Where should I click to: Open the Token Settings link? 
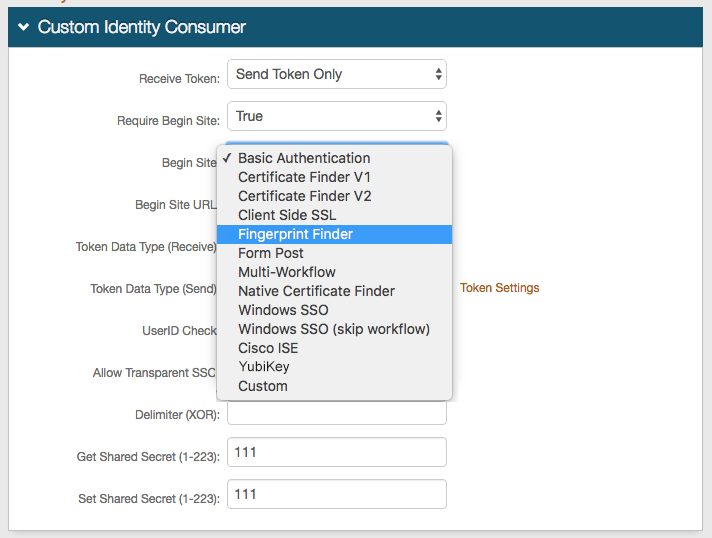tap(499, 288)
